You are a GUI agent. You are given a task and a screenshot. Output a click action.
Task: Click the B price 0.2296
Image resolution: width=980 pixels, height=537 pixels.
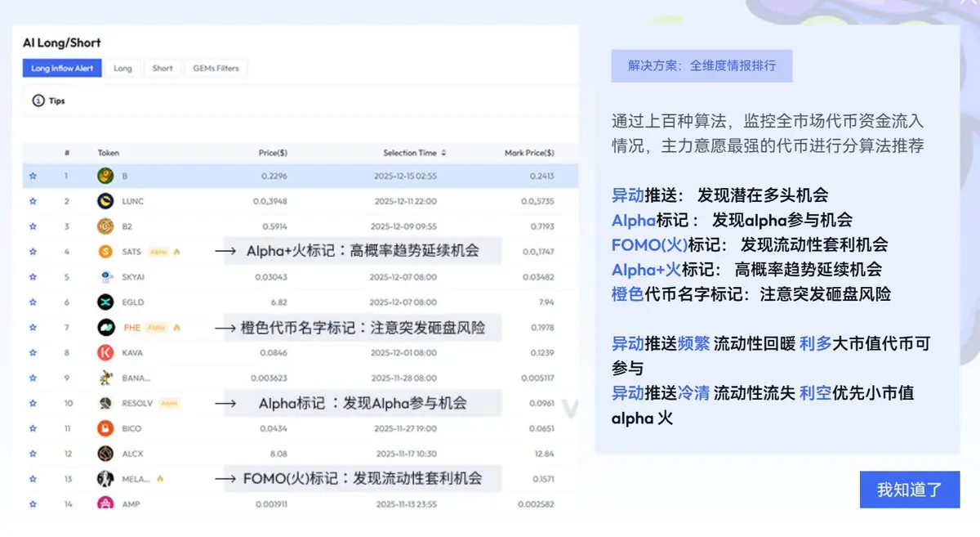click(274, 176)
